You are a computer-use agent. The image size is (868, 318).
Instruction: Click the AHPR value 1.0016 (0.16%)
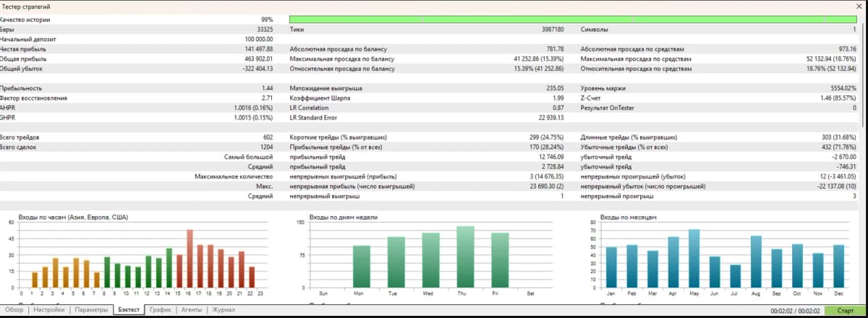254,107
